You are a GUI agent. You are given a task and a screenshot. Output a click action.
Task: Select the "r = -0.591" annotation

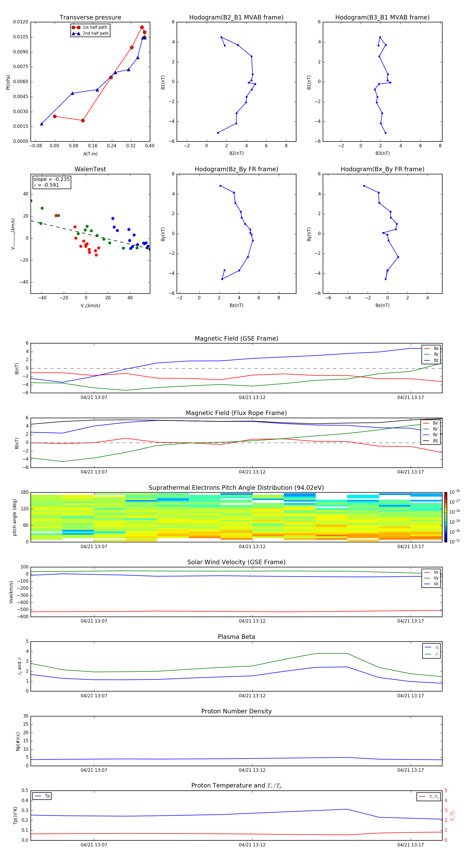point(47,185)
